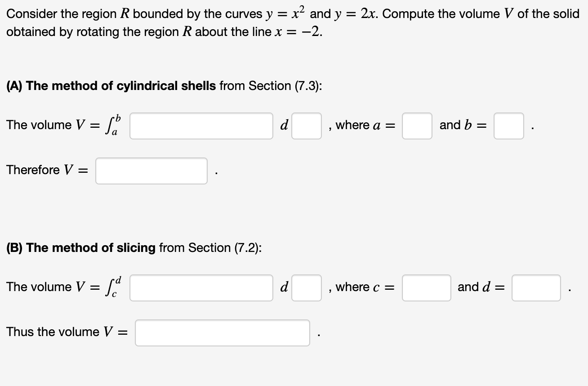Click the lower limit box for c
Image resolution: width=588 pixels, height=386 pixels.
pyautogui.click(x=426, y=287)
